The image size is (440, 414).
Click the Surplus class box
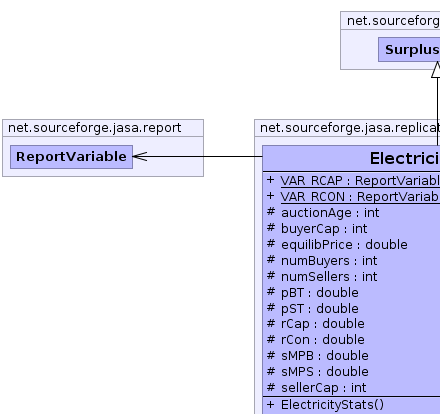tap(409, 49)
